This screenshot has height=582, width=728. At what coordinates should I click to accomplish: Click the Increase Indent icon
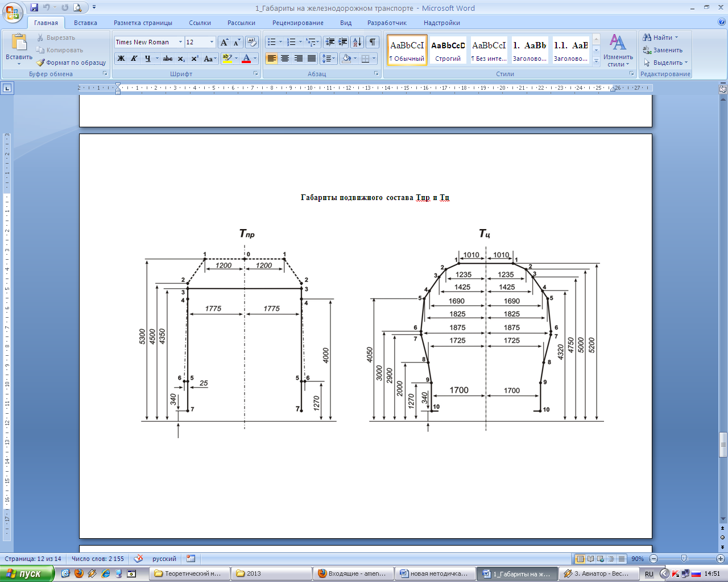pyautogui.click(x=343, y=42)
